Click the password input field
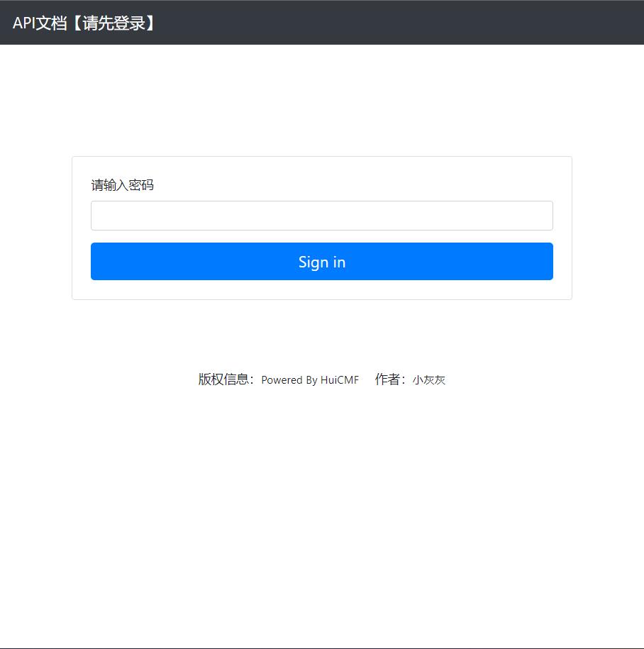 (x=321, y=216)
